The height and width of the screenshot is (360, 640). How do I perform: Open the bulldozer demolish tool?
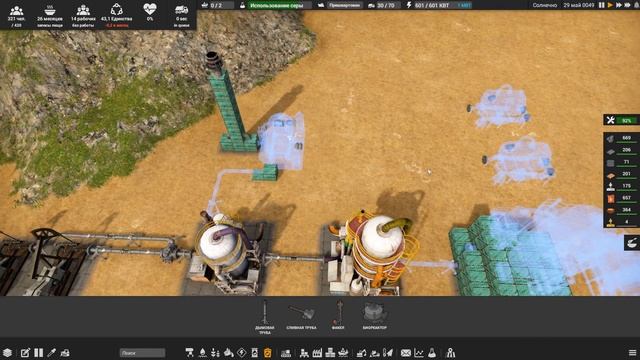(x=65, y=353)
